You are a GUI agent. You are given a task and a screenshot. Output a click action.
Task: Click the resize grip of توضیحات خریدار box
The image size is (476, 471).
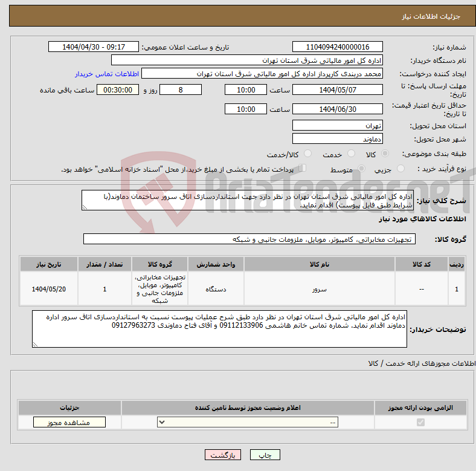35,344
